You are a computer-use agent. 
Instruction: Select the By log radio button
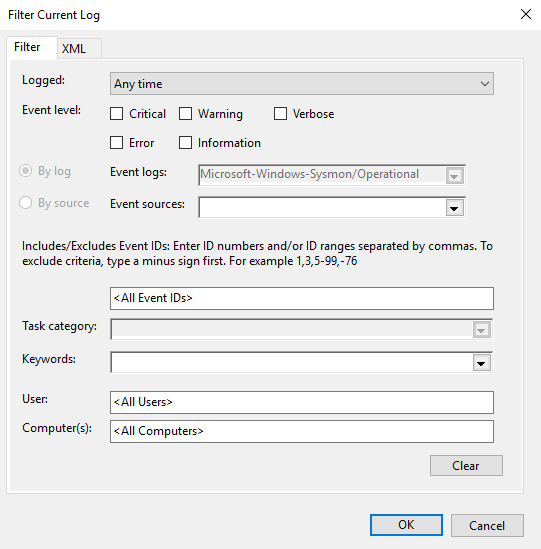(x=26, y=171)
